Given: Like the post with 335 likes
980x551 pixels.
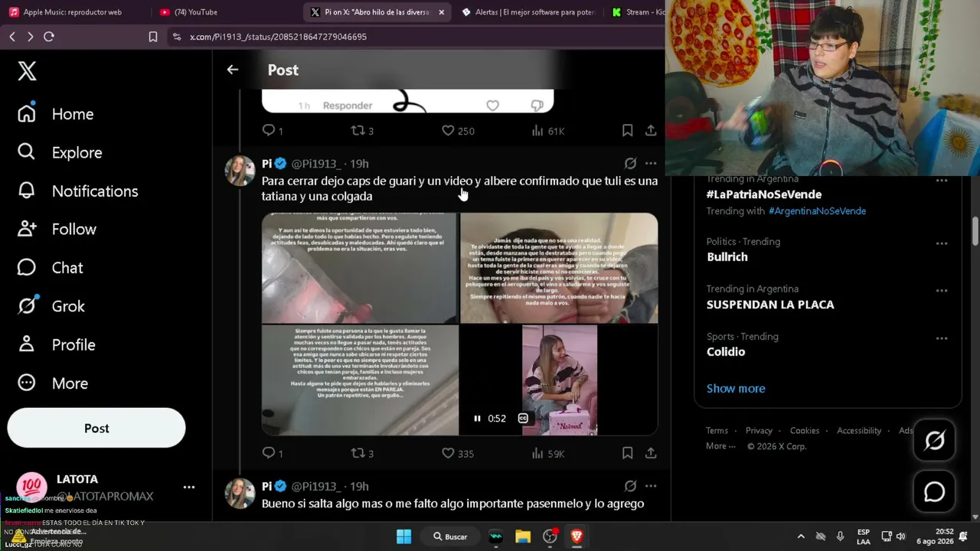Looking at the screenshot, I should [458, 453].
